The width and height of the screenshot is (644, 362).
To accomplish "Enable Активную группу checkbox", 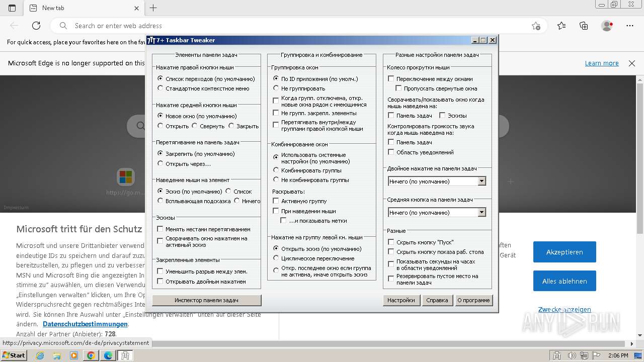I will (x=299, y=201).
